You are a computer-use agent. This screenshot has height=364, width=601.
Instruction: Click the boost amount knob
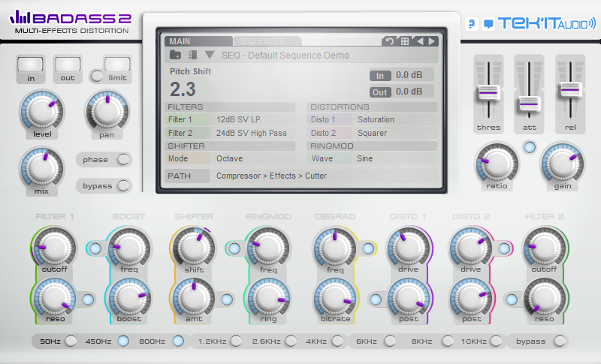(x=129, y=299)
